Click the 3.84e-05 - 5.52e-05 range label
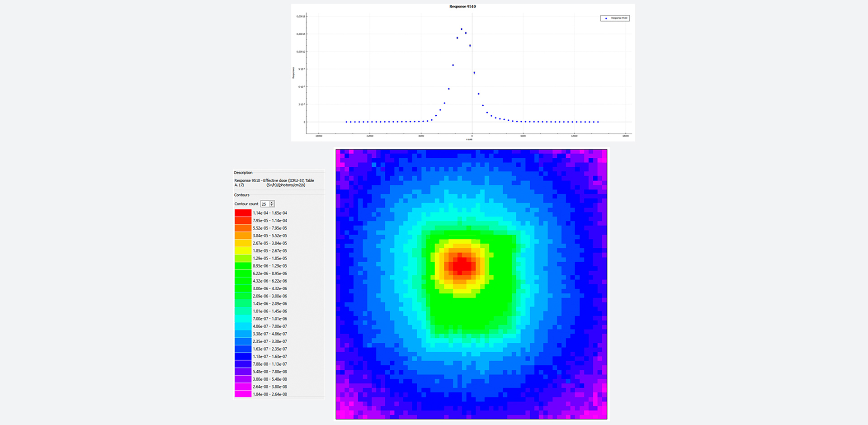Viewport: 868px width, 425px height. (x=270, y=236)
